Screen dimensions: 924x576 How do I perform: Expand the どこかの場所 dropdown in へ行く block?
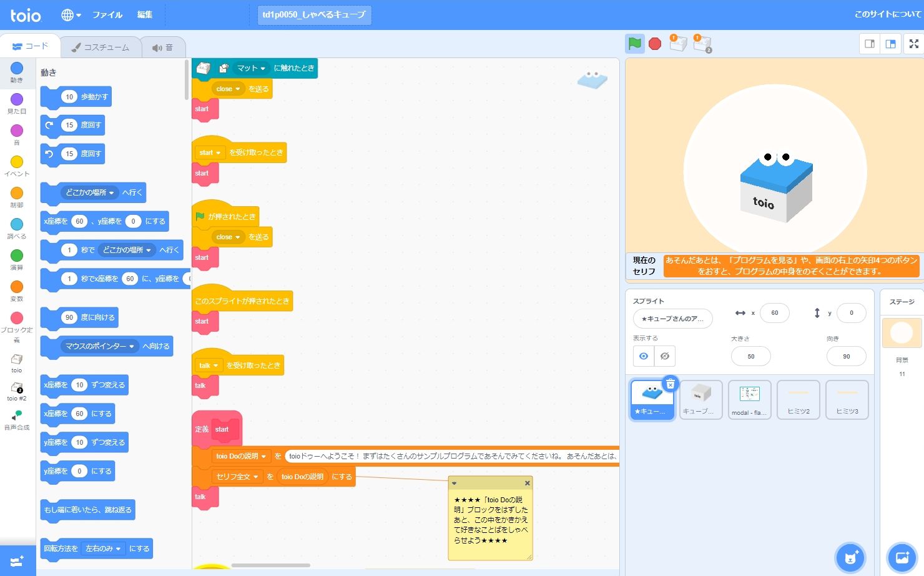(90, 192)
